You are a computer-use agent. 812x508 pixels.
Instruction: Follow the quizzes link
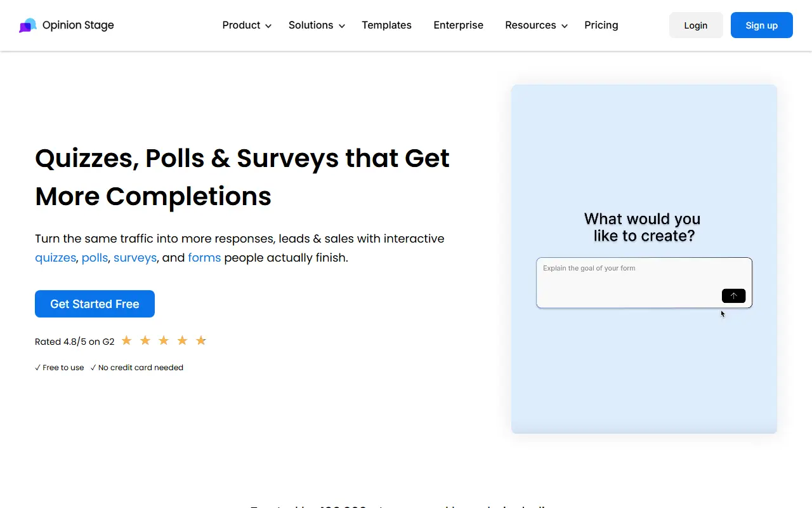[55, 258]
